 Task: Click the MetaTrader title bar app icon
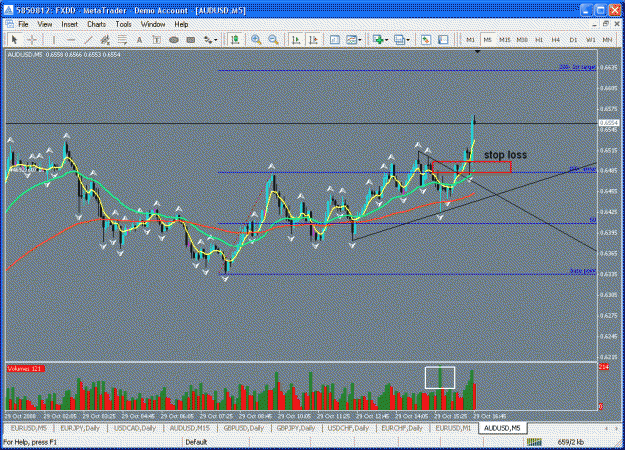8,10
